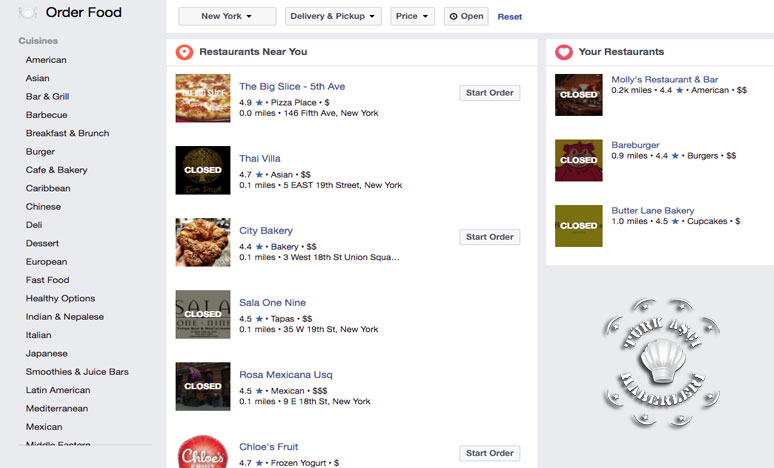The width and height of the screenshot is (774, 468).
Task: Click the Order Food plate icon
Action: 27,13
